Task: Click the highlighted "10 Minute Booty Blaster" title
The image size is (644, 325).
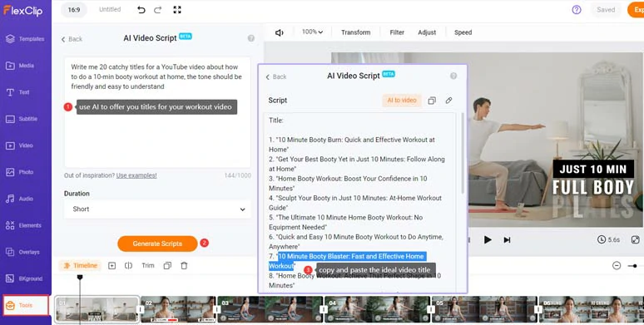Action: [348, 261]
